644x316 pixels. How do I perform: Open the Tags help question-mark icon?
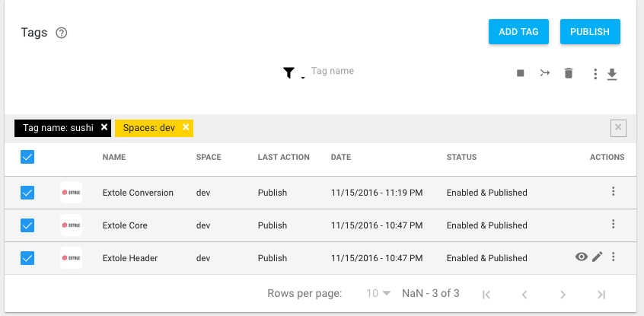(x=61, y=33)
